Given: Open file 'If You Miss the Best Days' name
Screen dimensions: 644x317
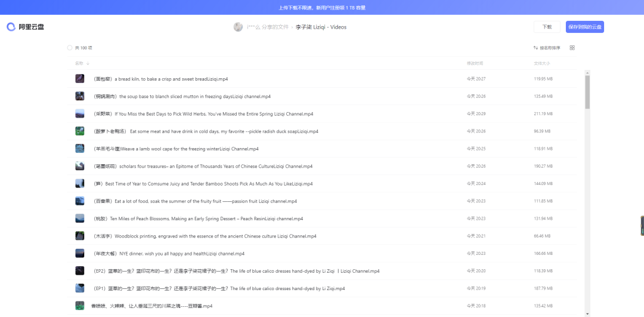Looking at the screenshot, I should tap(203, 114).
